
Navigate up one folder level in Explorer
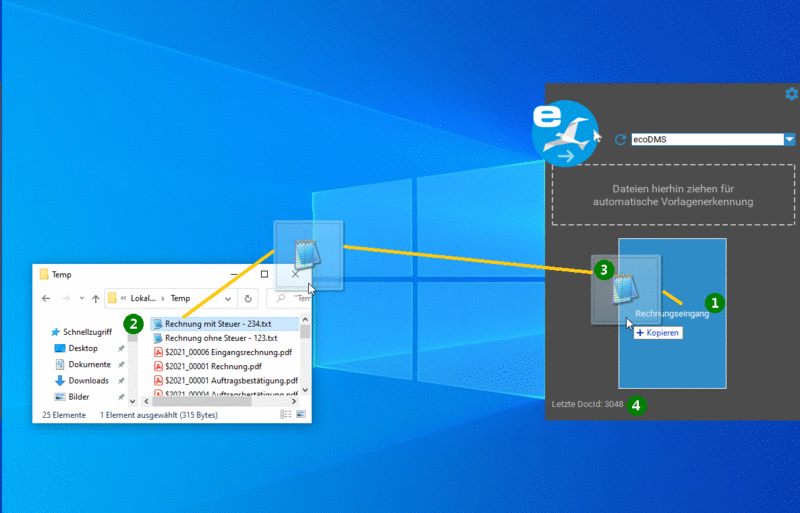point(95,299)
